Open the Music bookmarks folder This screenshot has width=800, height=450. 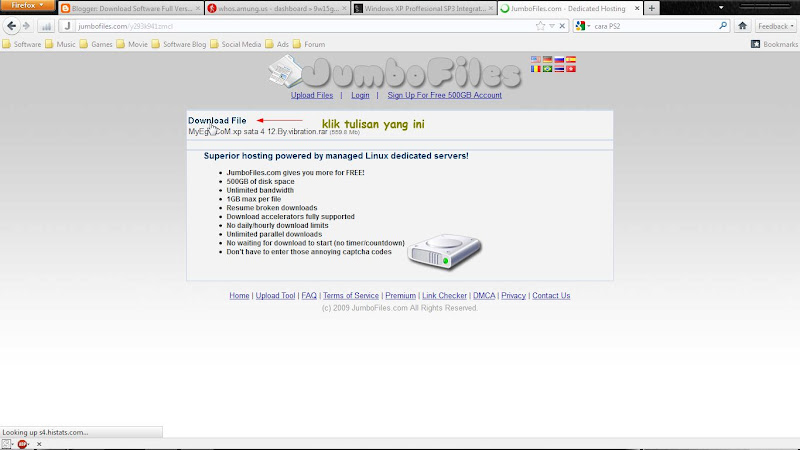[x=60, y=44]
